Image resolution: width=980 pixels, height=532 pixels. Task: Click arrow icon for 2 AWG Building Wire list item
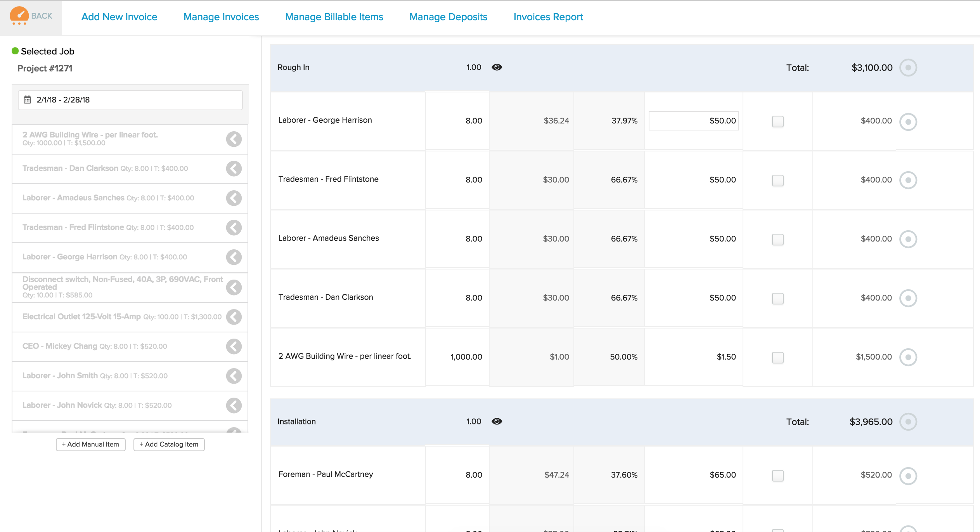[x=234, y=139]
